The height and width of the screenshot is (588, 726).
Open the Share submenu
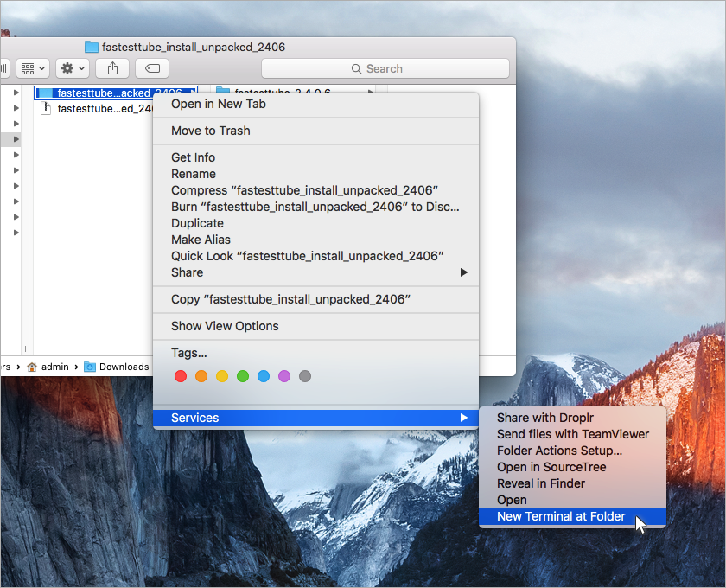[315, 272]
